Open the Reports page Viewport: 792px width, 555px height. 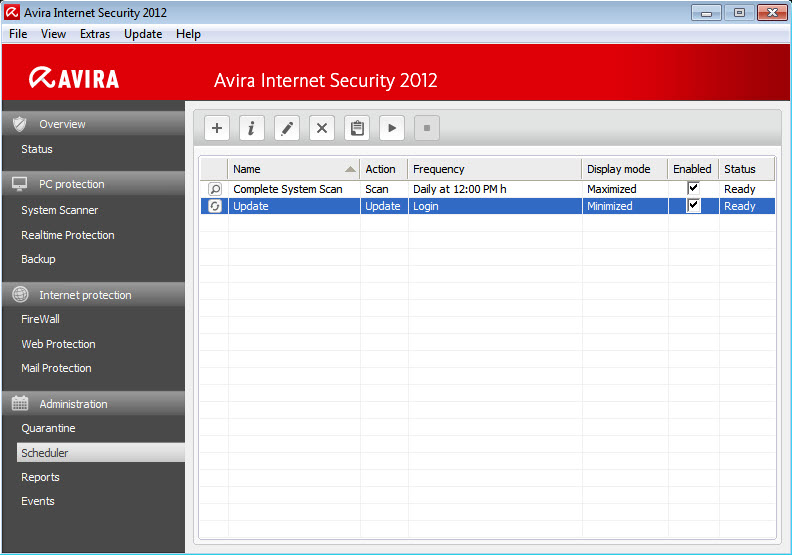40,477
